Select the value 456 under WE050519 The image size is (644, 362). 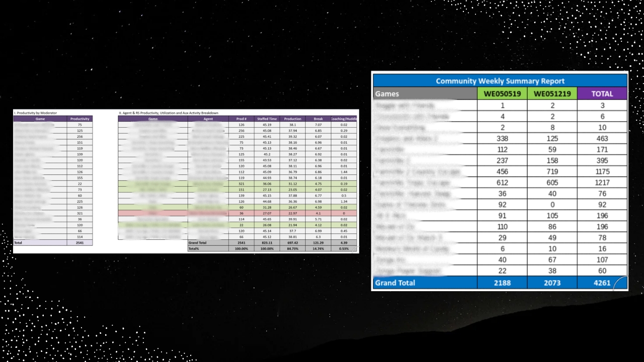pos(502,172)
